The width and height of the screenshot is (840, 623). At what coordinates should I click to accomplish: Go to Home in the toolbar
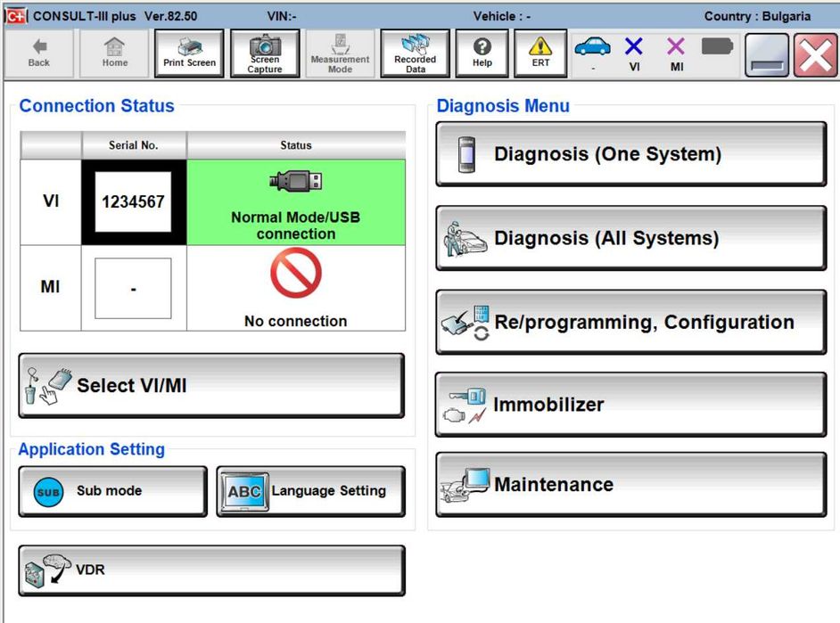tap(114, 53)
